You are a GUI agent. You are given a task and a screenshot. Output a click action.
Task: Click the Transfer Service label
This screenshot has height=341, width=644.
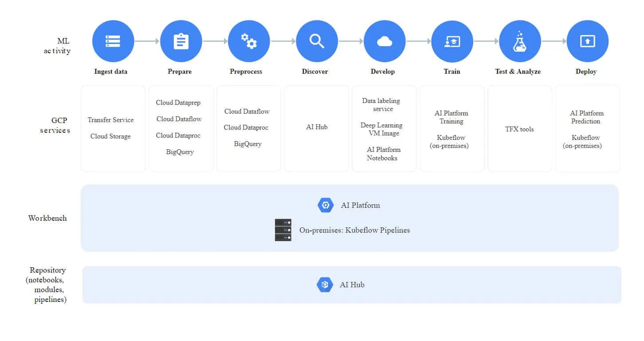pos(110,120)
